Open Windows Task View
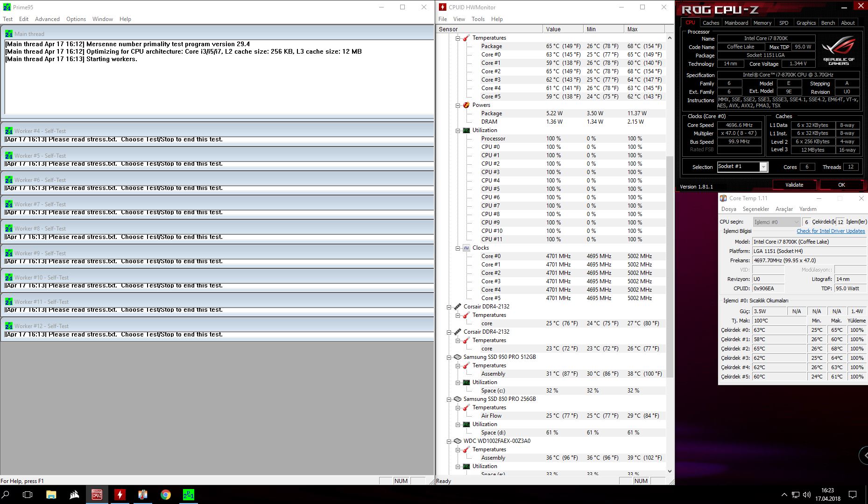 (28, 495)
